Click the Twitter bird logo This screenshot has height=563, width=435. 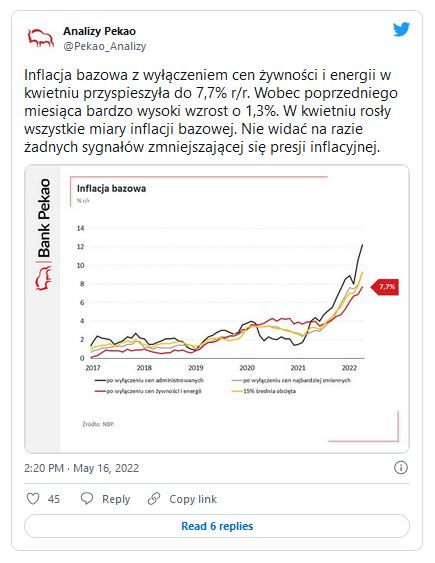(x=401, y=30)
